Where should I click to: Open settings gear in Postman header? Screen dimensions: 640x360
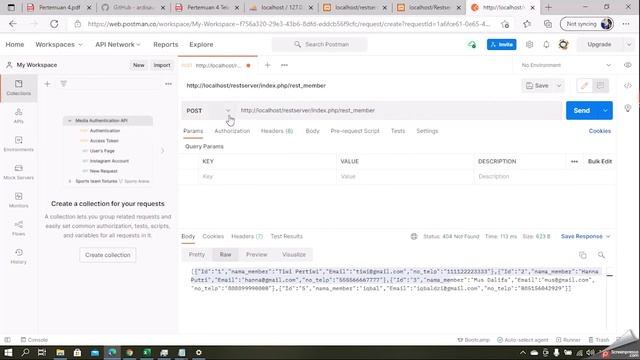coord(529,44)
